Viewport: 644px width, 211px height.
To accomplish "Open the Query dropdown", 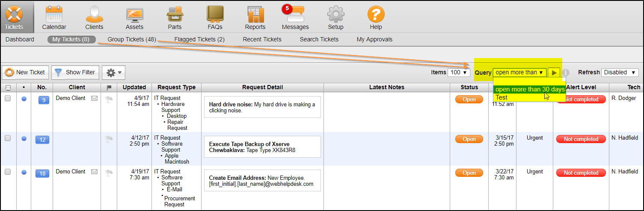I will [x=520, y=73].
